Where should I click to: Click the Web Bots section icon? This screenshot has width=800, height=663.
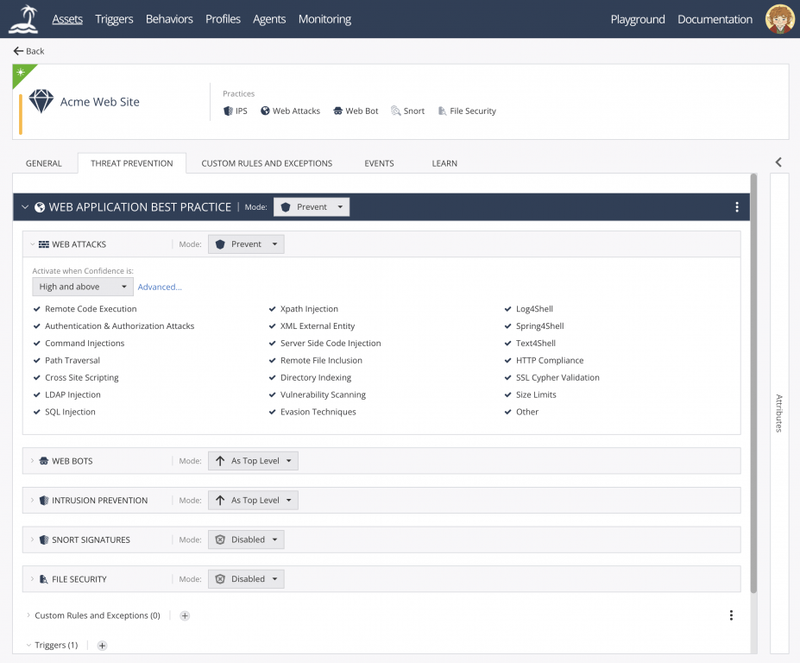44,461
